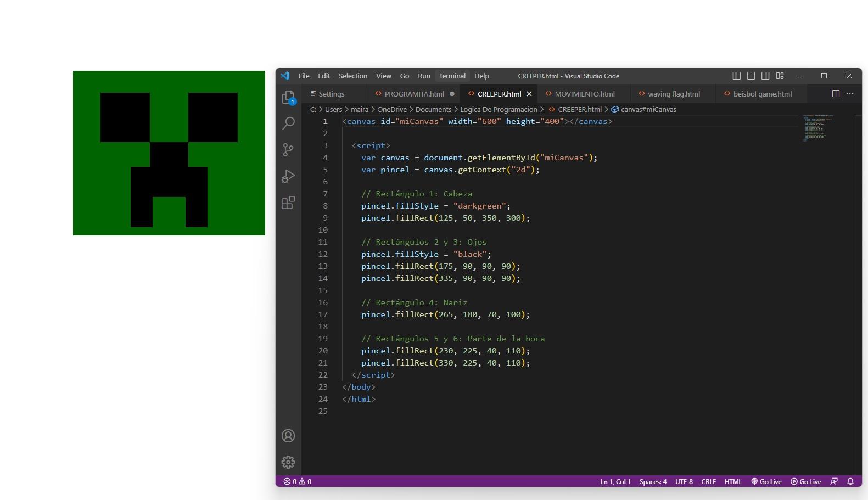Open the Explorer view in activity bar
The height and width of the screenshot is (500, 868).
288,98
